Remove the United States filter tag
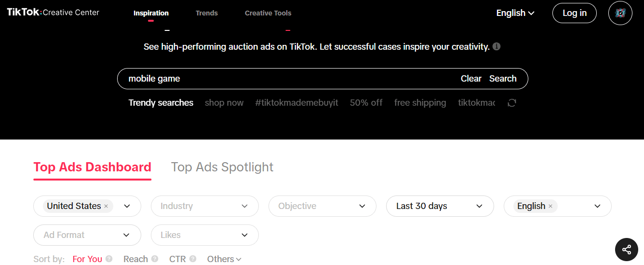This screenshot has height=265, width=644. click(x=106, y=206)
